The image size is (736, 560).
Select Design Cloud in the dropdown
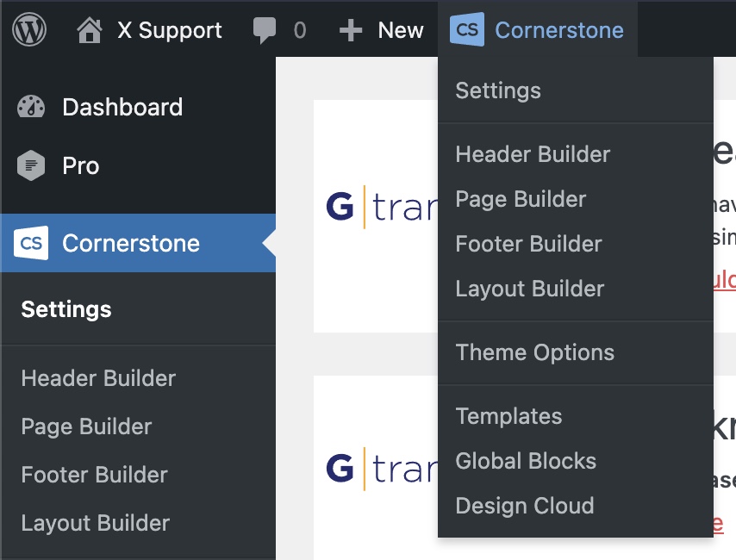[x=525, y=506]
